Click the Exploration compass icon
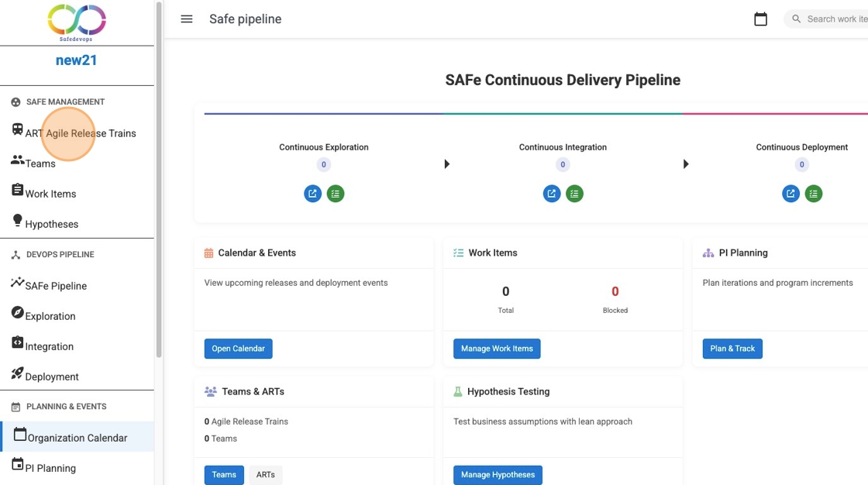 (16, 313)
